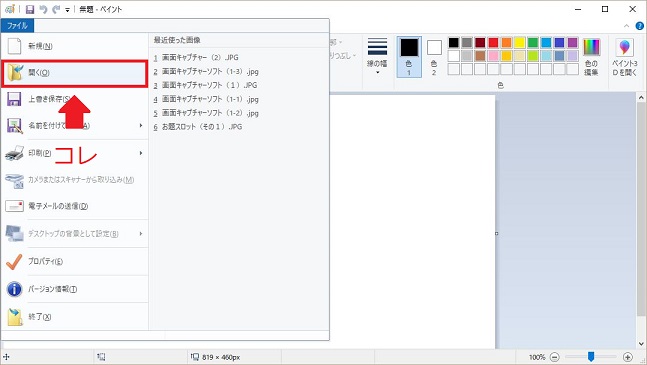Click vertical scrollbar down arrow
Screen dimensions: 647x365
(641, 344)
